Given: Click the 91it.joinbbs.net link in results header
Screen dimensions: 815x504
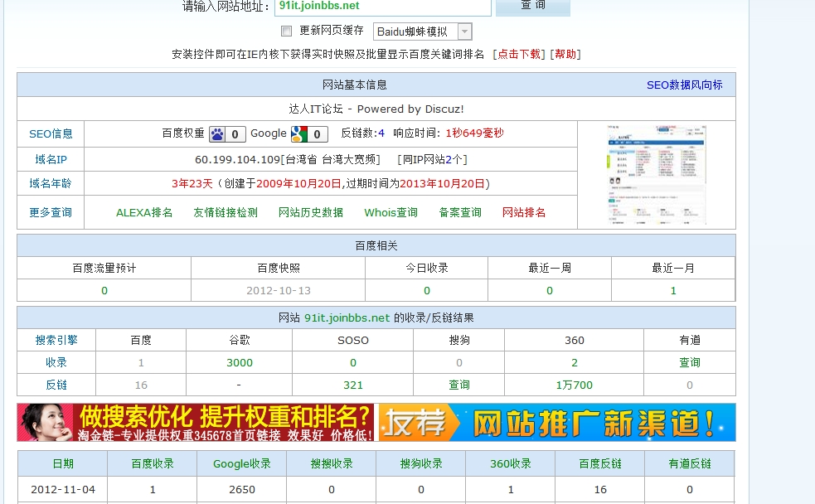Looking at the screenshot, I should (347, 318).
